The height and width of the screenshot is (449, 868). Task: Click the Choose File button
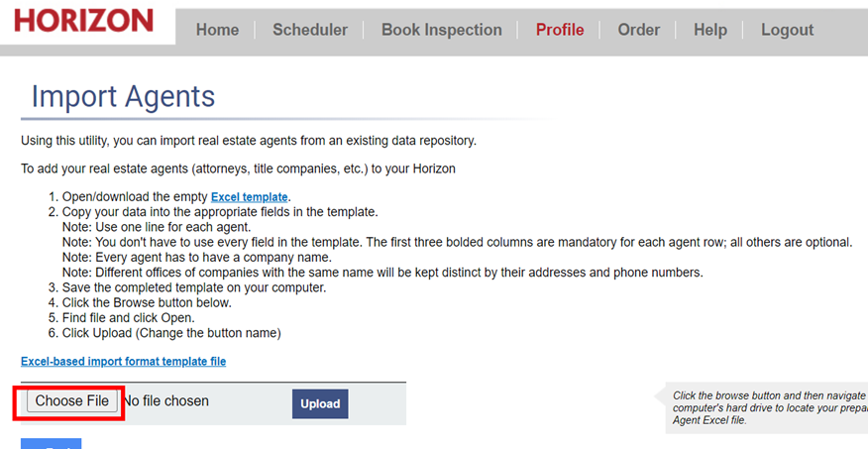pos(72,400)
